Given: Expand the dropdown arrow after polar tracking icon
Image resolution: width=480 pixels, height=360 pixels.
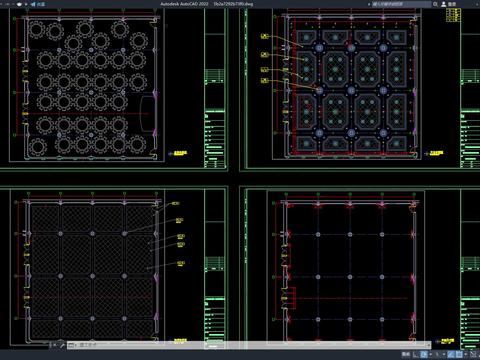Looking at the screenshot, I should (x=444, y=354).
